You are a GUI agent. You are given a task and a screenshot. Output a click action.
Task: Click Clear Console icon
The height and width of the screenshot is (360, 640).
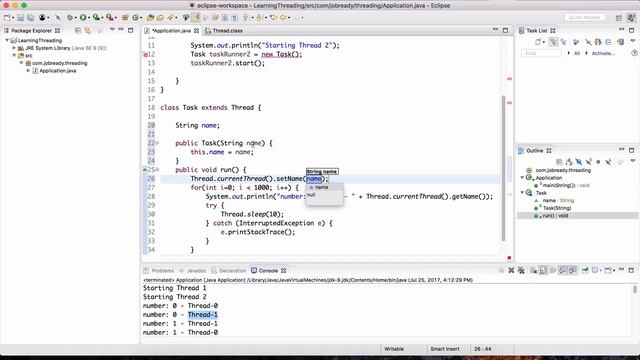pos(533,270)
